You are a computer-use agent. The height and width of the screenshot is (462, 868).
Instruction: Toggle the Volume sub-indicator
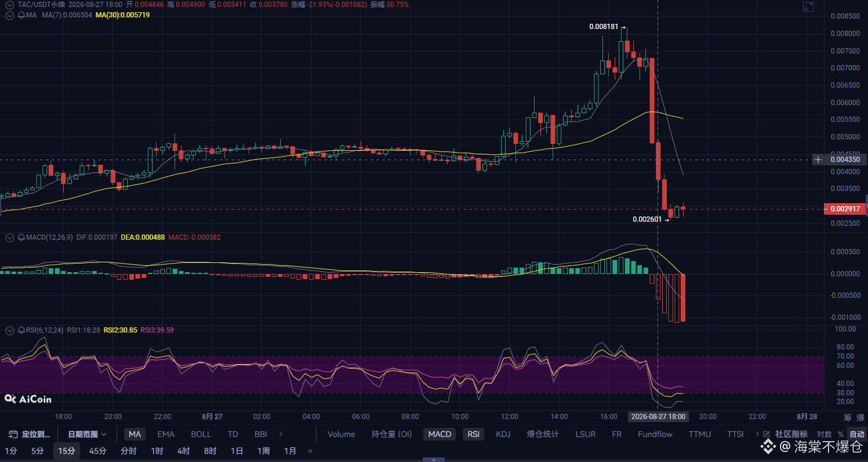[342, 434]
